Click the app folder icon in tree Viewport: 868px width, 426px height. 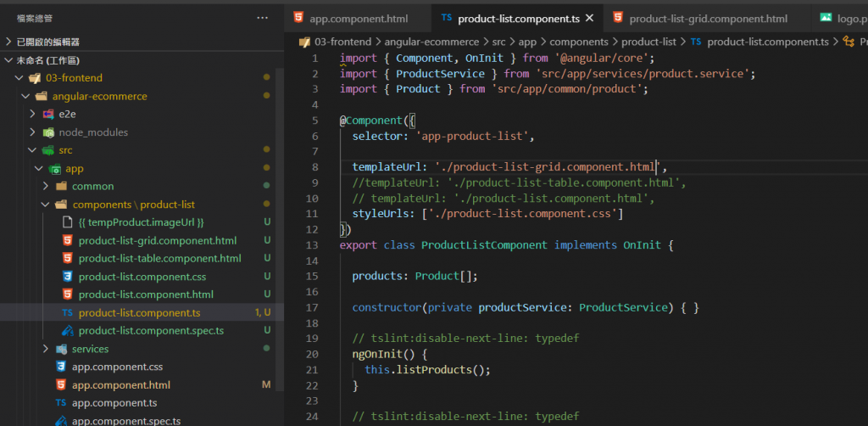tap(55, 168)
